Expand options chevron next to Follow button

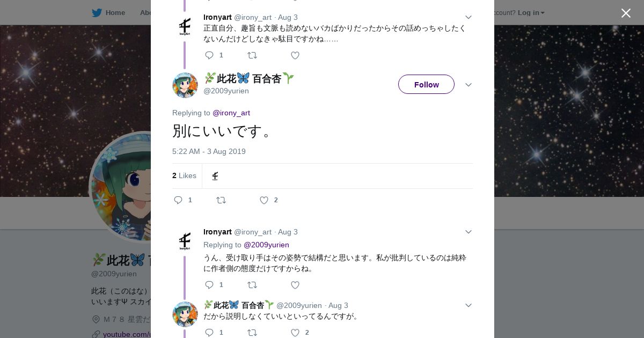[468, 85]
